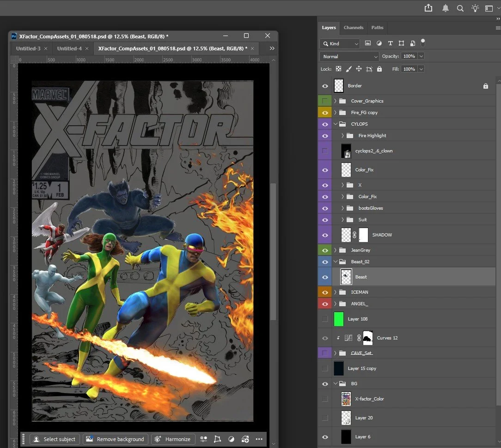Open the Discover lightbulb icon
501x448 pixels.
point(475,8)
